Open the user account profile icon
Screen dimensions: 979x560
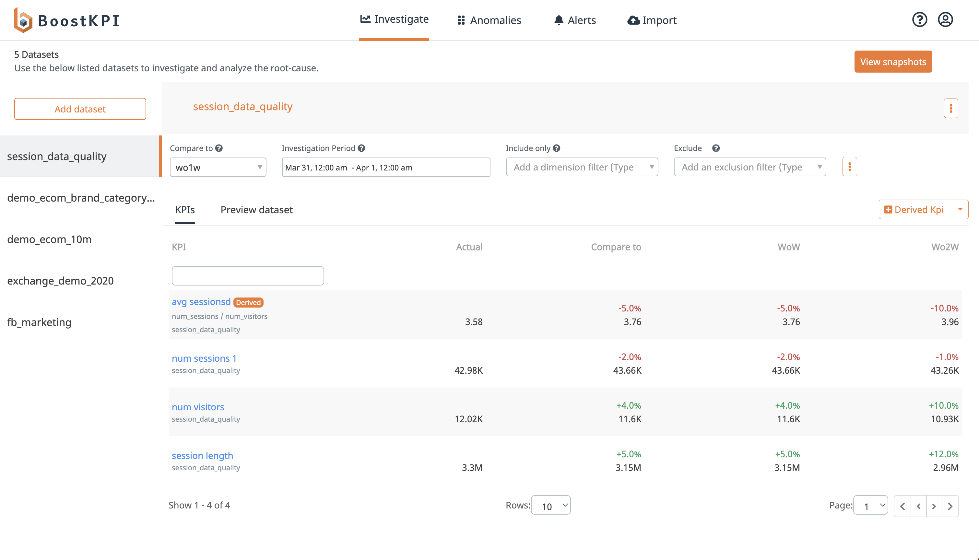click(x=945, y=20)
